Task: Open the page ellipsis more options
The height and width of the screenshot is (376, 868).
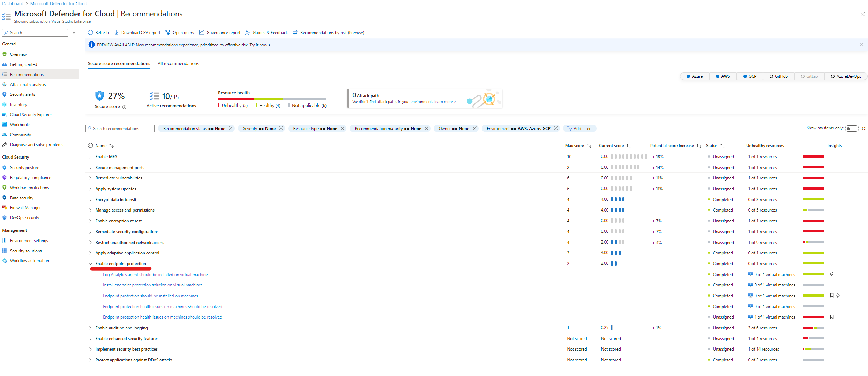Action: 192,14
